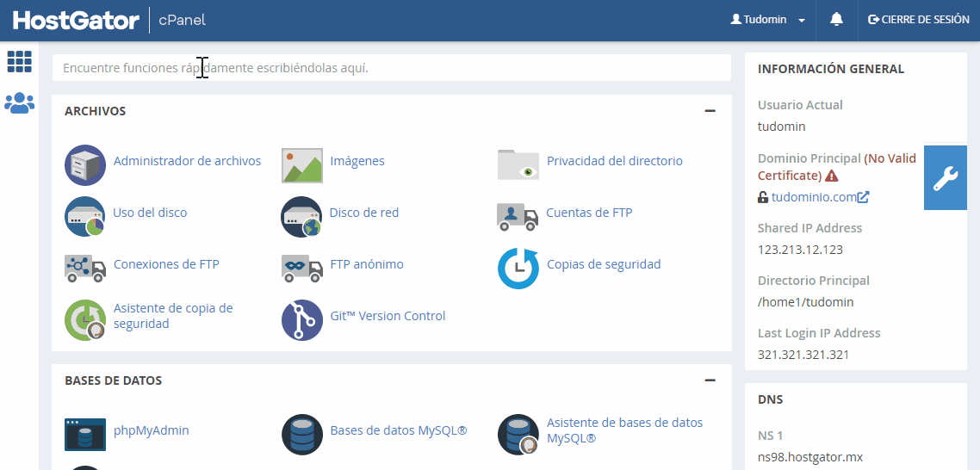Viewport: 980px width, 470px height.
Task: Focus the function search field
Action: [x=391, y=67]
